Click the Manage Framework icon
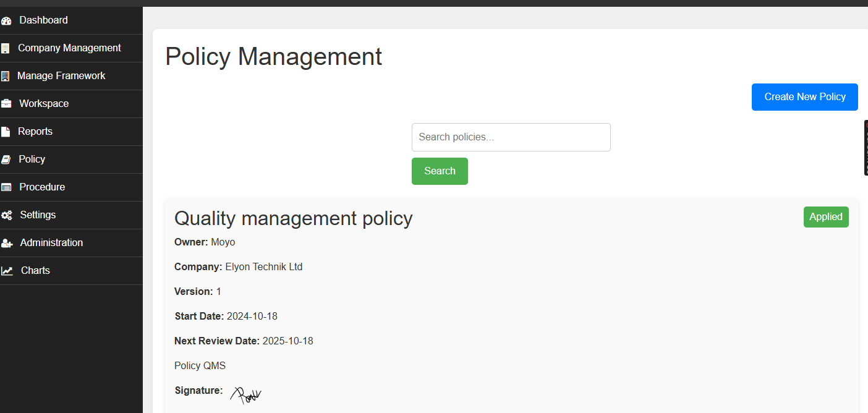This screenshot has width=868, height=413. point(7,75)
